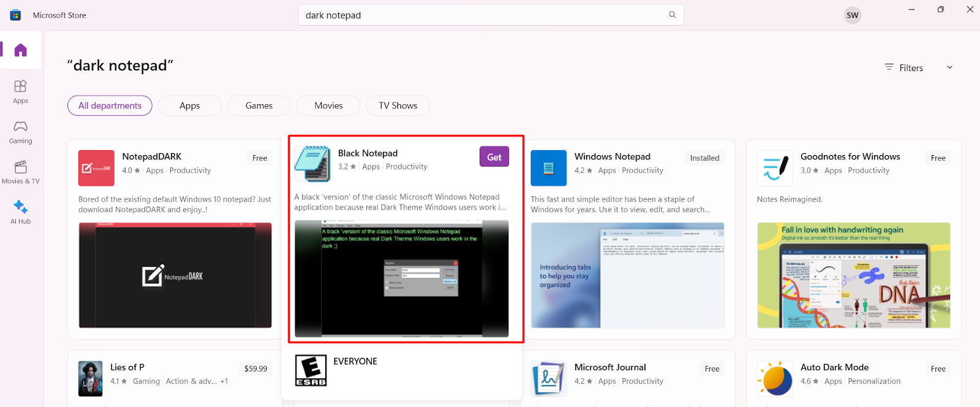
Task: Open the Apps section in sidebar
Action: [21, 91]
